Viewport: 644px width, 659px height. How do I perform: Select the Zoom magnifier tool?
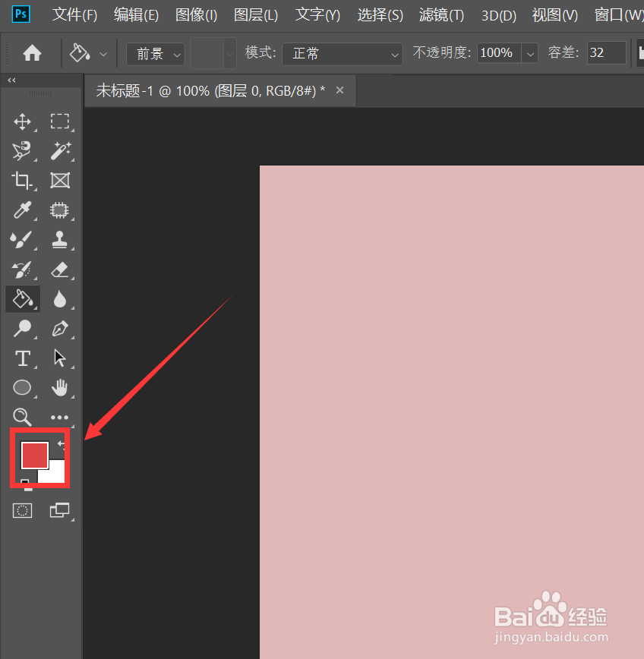[x=22, y=417]
